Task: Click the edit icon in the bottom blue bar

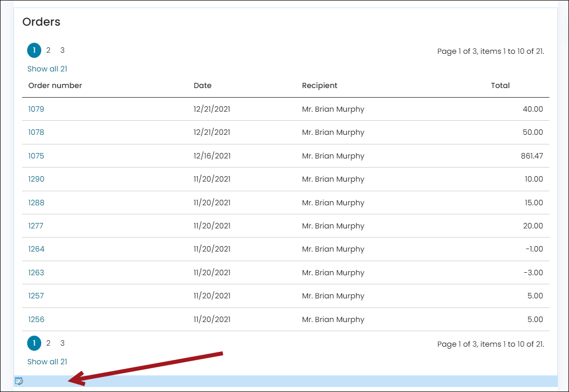Action: click(19, 381)
